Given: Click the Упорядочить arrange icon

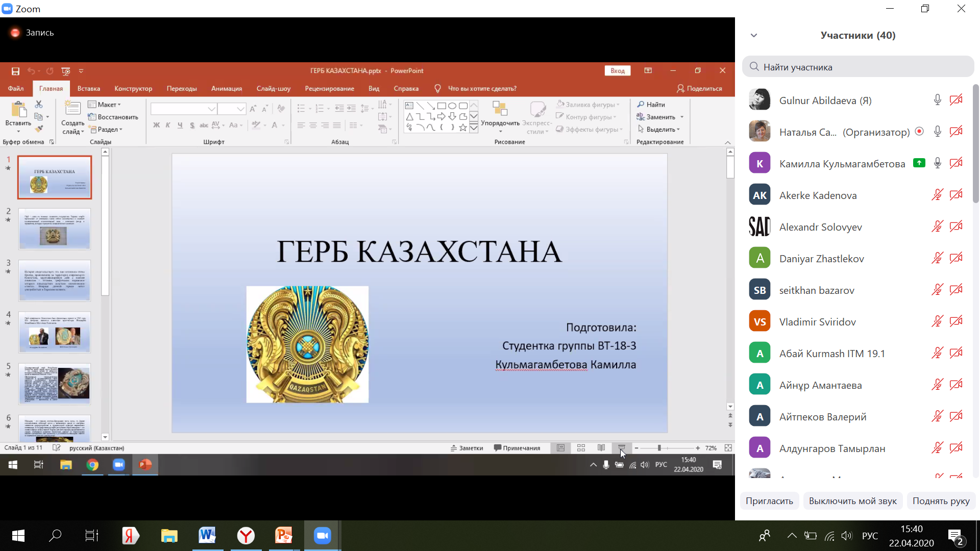Looking at the screenshot, I should 500,109.
